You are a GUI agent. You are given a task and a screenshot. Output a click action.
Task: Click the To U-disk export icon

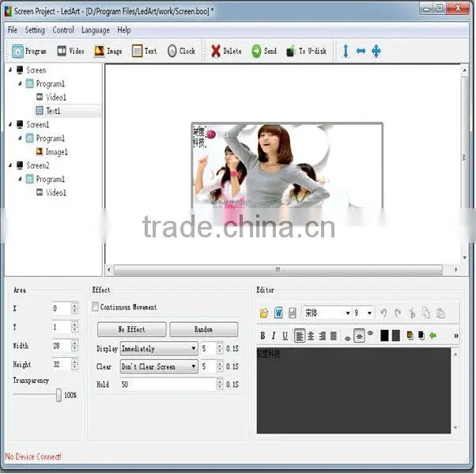coord(290,51)
